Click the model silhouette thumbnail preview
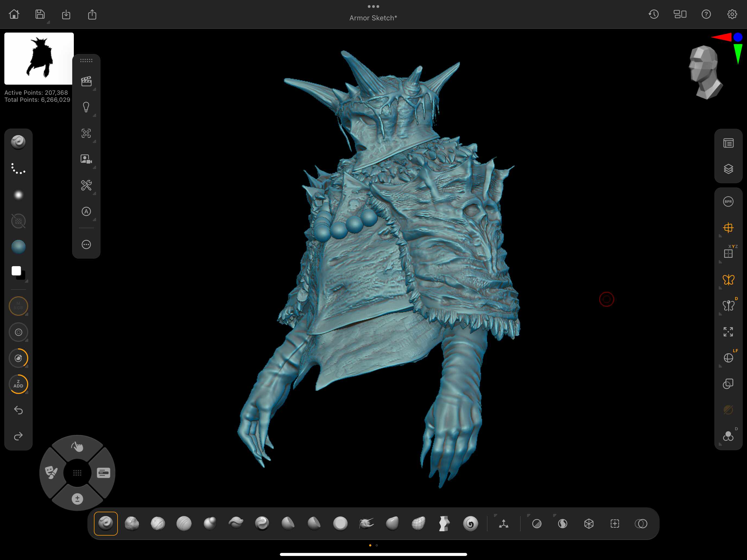The width and height of the screenshot is (747, 560). point(39,58)
